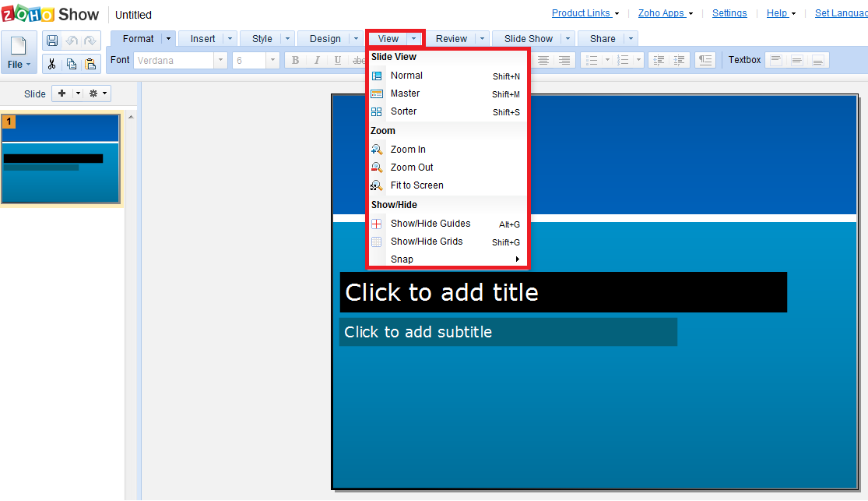Click the increase indent icon

680,60
